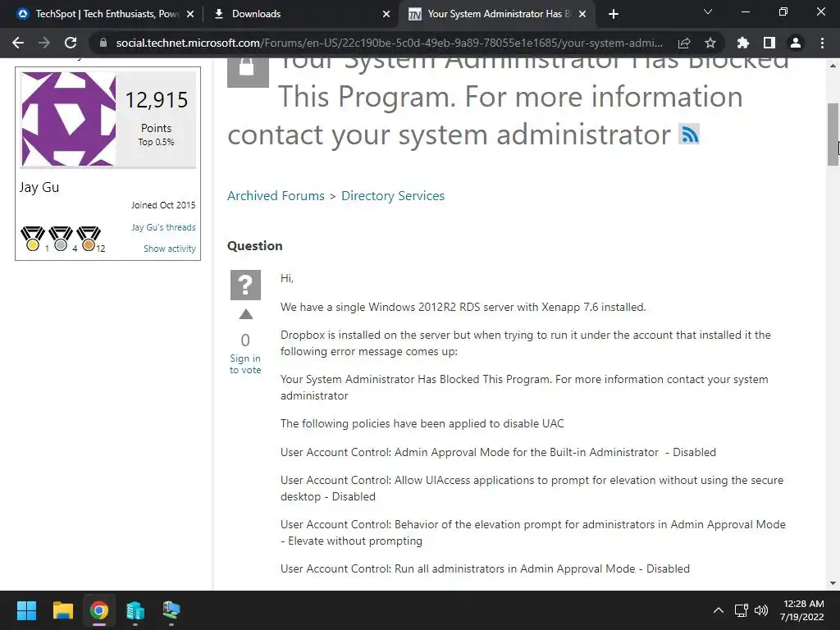Click the padlock site info icon
The image size is (840, 630).
coord(103,43)
